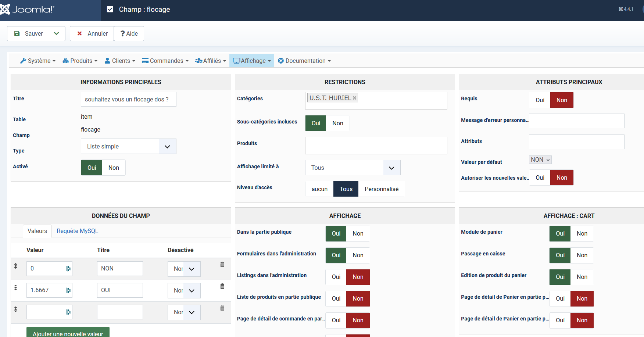Delete the empty value row with the trash icon

(x=222, y=308)
